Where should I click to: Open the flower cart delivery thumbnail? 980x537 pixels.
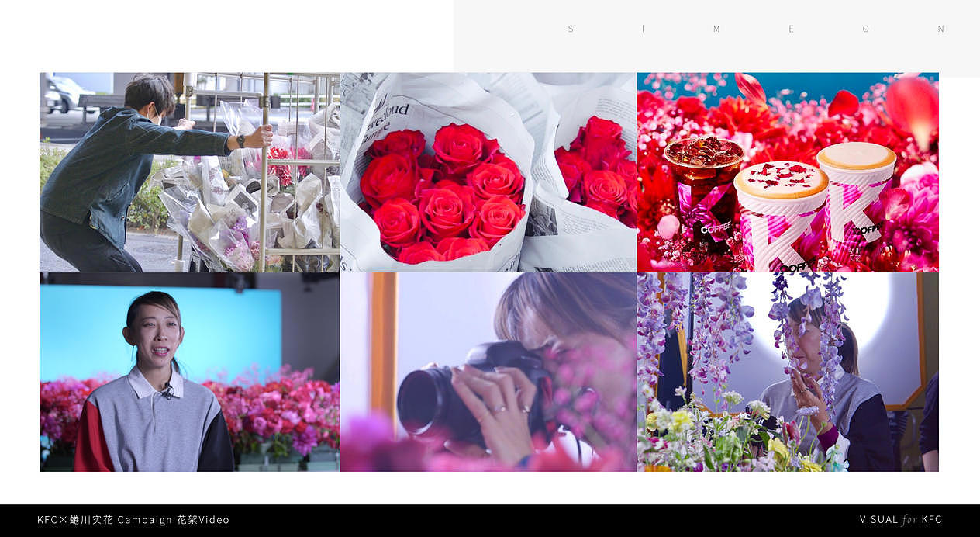click(190, 172)
